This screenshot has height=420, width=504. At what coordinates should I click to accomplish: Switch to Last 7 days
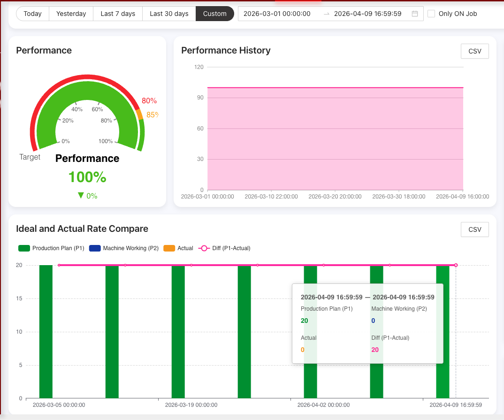click(118, 14)
